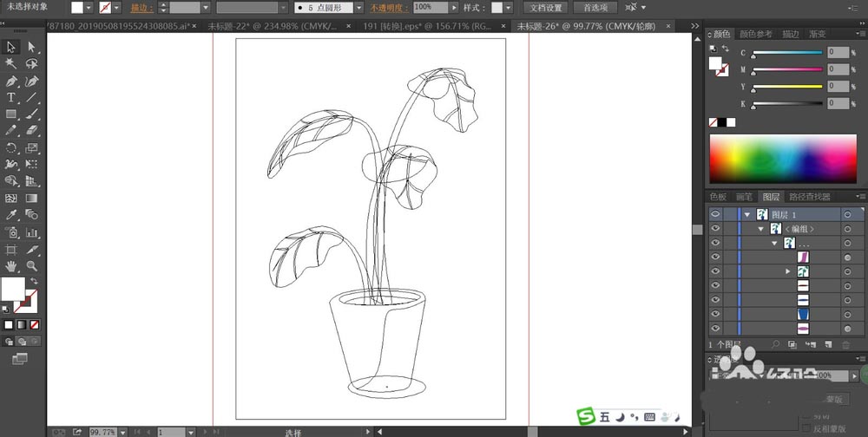Toggle visibility eye of 图层 1
This screenshot has height=437, width=868.
click(716, 214)
